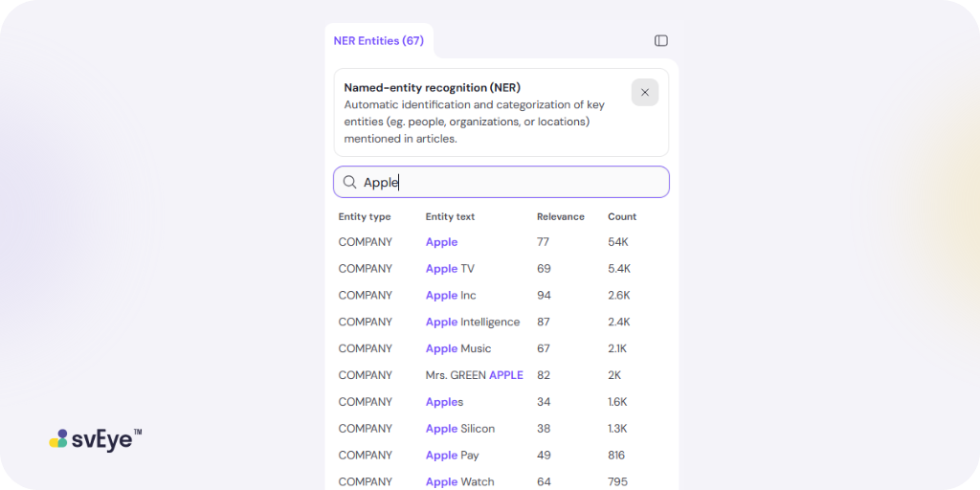Sort by Entity text column header
Image resolution: width=980 pixels, height=490 pixels.
[x=450, y=217]
